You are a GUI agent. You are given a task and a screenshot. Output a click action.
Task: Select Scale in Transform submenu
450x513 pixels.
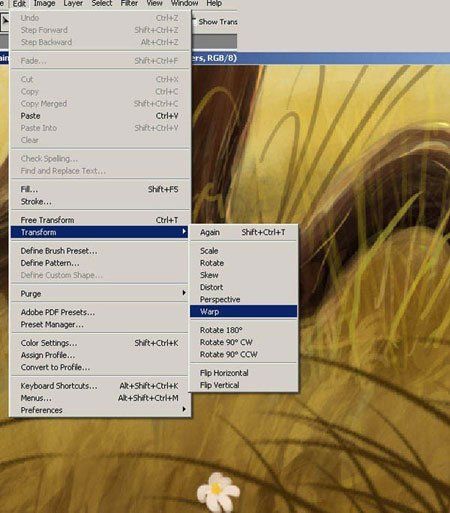[x=243, y=251]
